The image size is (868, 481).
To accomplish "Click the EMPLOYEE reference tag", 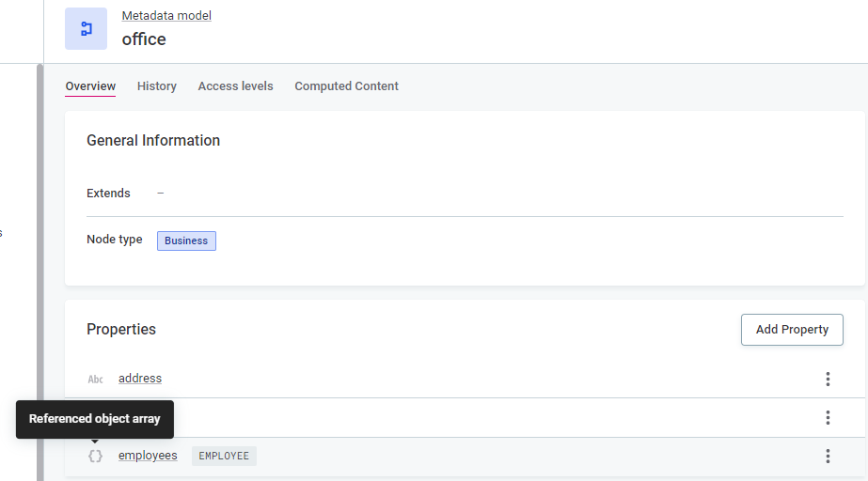I will pos(224,456).
